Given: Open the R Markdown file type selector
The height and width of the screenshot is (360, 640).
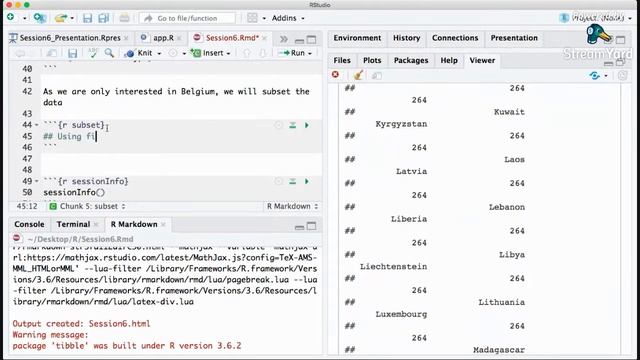Looking at the screenshot, I should pos(292,207).
